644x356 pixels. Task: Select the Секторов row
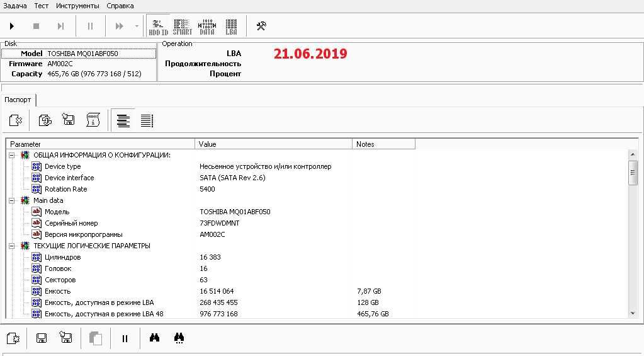pyautogui.click(x=316, y=280)
